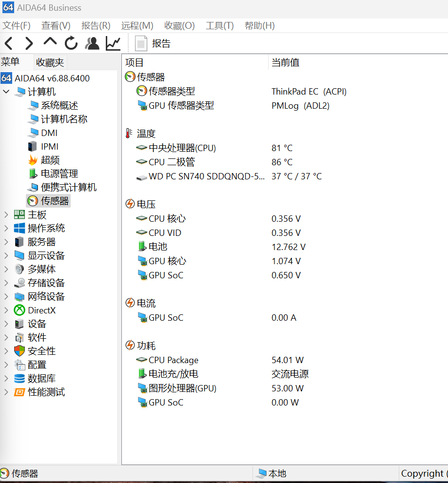
Task: Expand the DirectX tree node
Action: (6, 310)
